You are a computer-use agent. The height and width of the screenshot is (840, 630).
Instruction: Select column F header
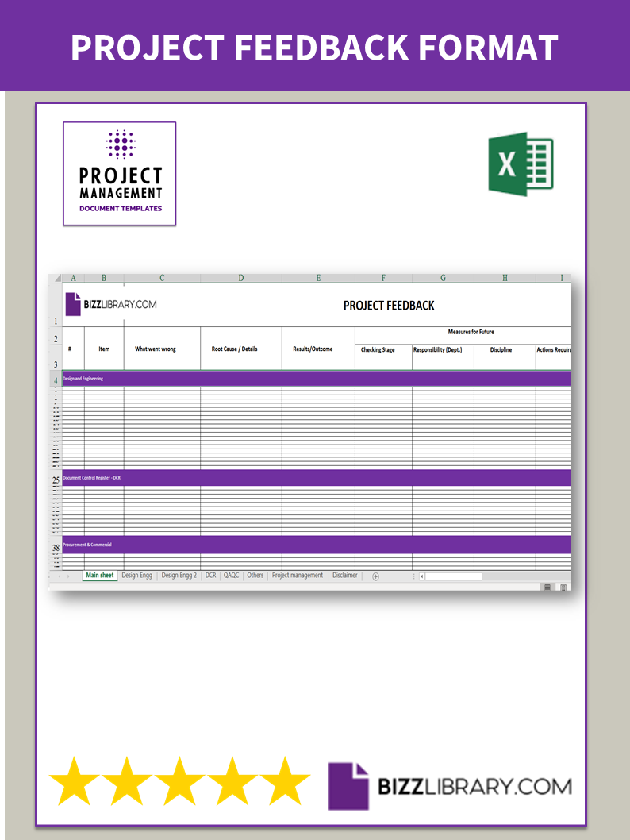pos(383,278)
